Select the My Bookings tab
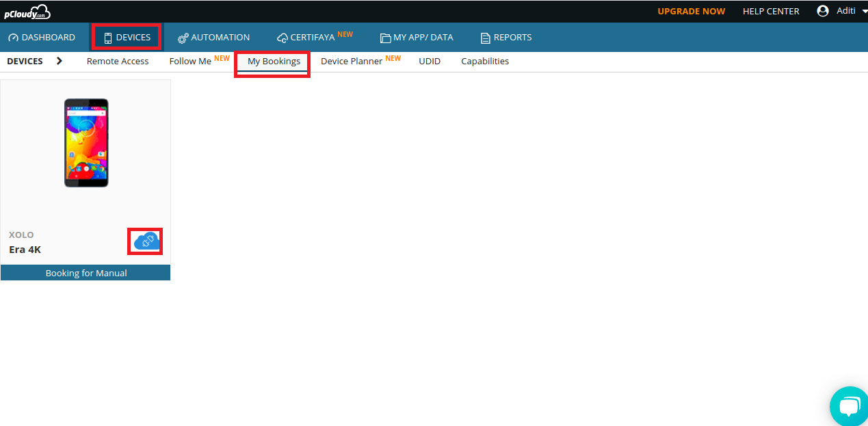The height and width of the screenshot is (426, 868). (x=274, y=62)
